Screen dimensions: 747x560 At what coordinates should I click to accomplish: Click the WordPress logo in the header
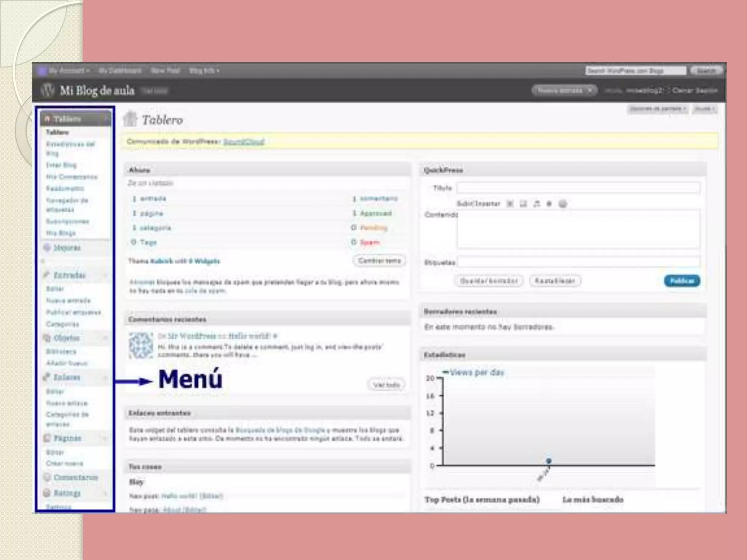pyautogui.click(x=48, y=90)
